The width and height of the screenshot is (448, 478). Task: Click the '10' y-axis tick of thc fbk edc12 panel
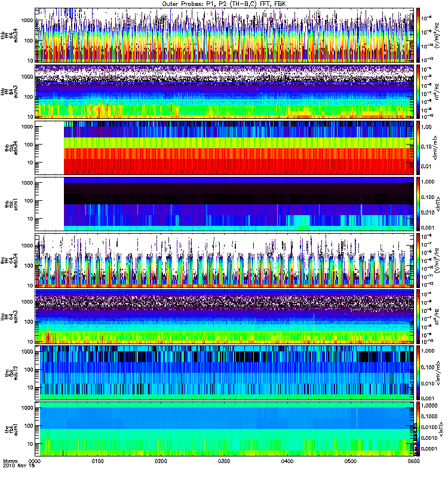pos(30,388)
